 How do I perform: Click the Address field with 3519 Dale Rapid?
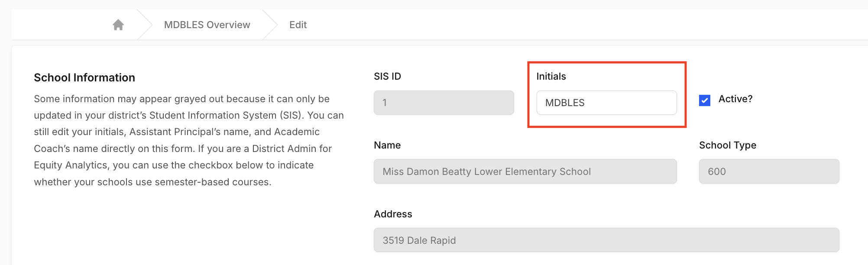tap(606, 240)
